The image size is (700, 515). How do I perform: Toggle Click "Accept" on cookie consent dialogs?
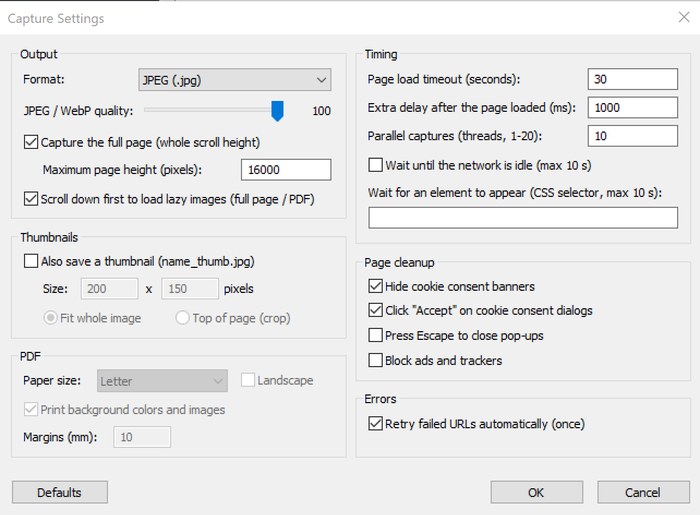[375, 310]
